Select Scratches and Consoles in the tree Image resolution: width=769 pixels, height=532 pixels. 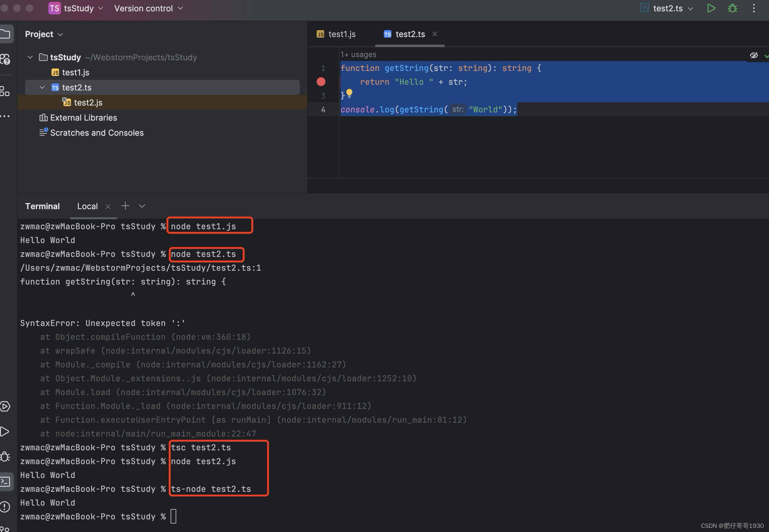coord(97,133)
